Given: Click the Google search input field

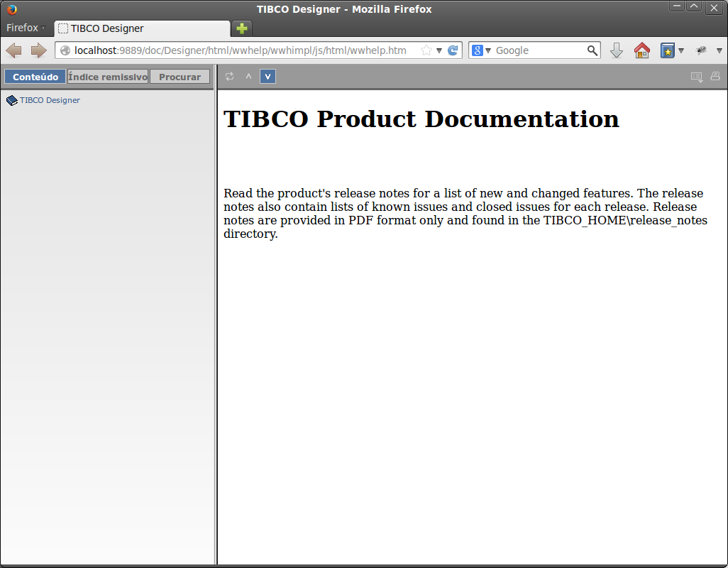Looking at the screenshot, I should pos(539,50).
